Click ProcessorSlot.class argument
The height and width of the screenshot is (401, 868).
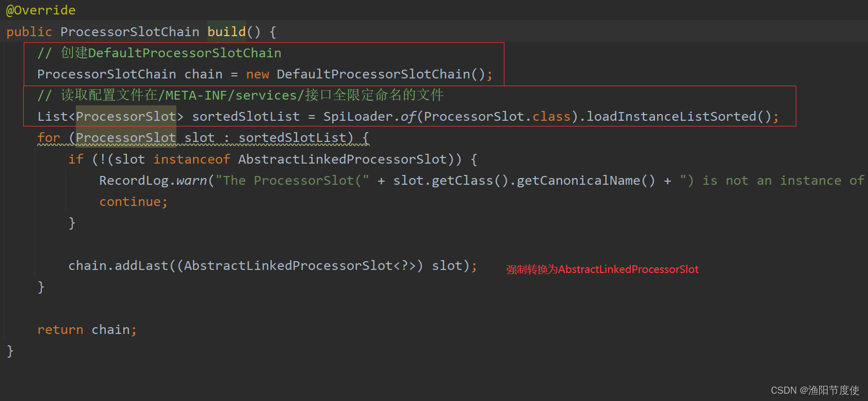(x=497, y=117)
